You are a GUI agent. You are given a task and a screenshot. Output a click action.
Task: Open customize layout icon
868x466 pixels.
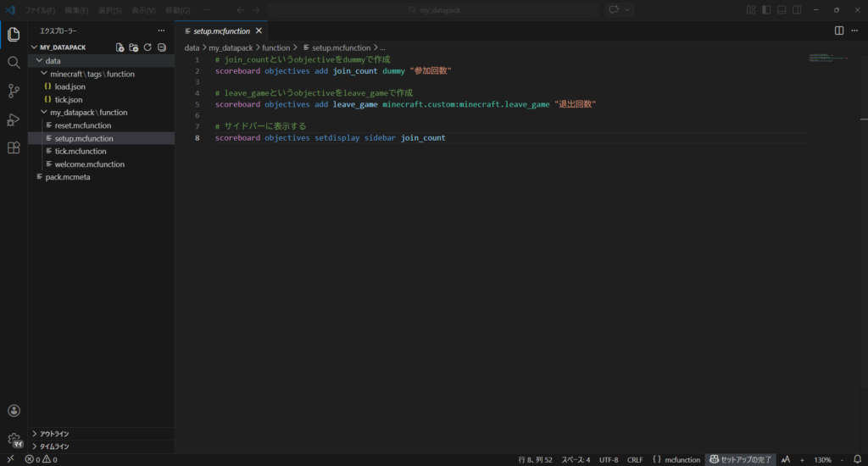tap(751, 10)
